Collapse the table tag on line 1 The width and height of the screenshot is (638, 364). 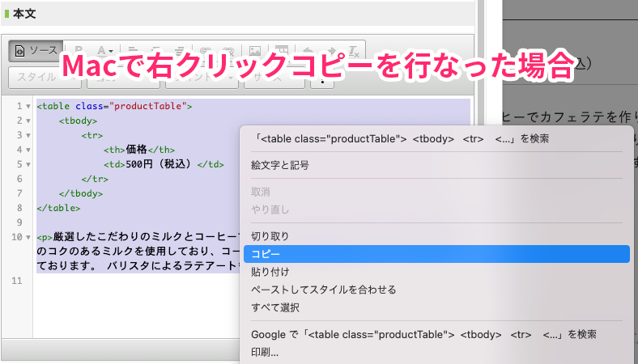(x=29, y=106)
